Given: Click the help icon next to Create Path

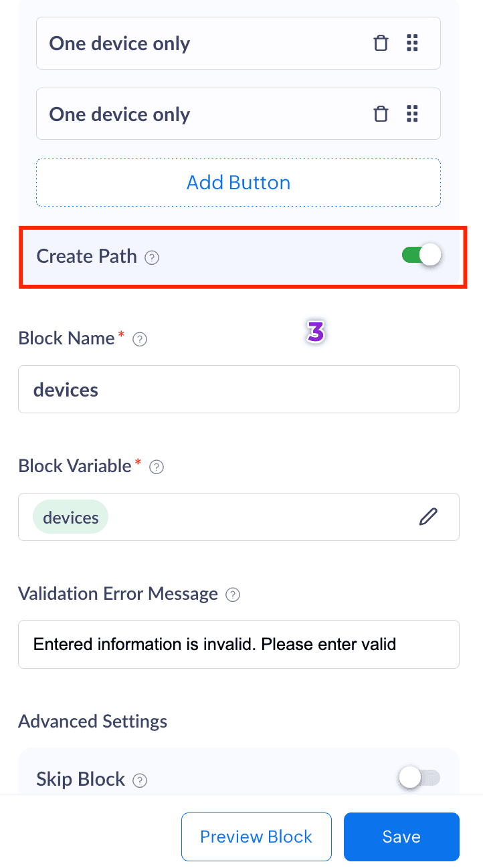Looking at the screenshot, I should click(153, 257).
